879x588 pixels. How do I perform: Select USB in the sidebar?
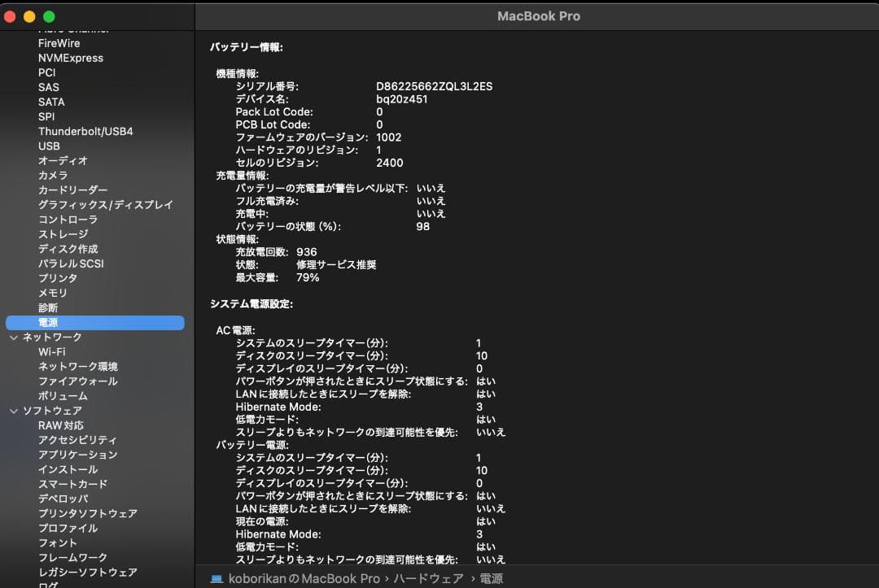47,146
